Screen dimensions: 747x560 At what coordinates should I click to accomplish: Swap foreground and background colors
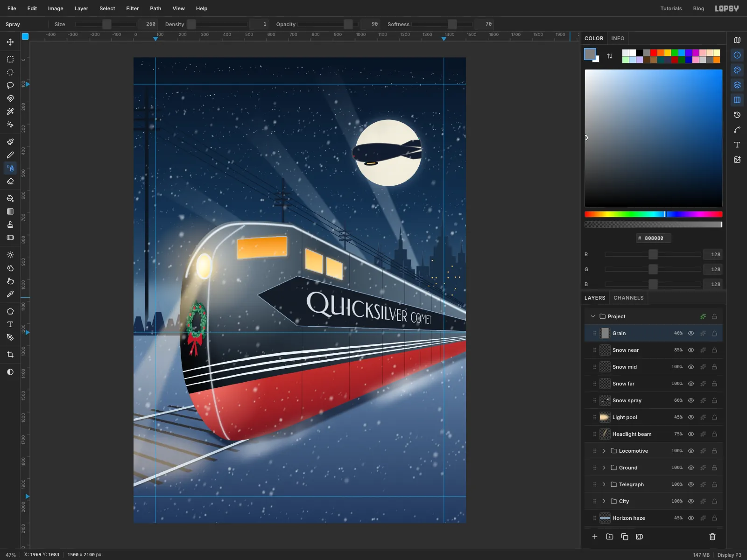[x=610, y=56]
